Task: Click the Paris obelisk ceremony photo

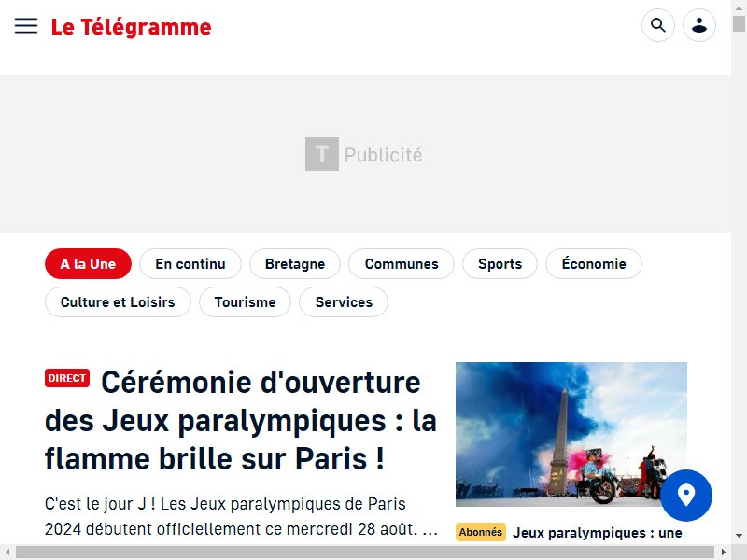Action: (571, 434)
